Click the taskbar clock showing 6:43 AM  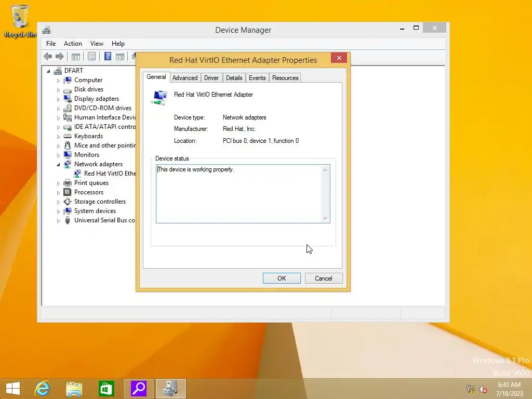[x=509, y=389]
